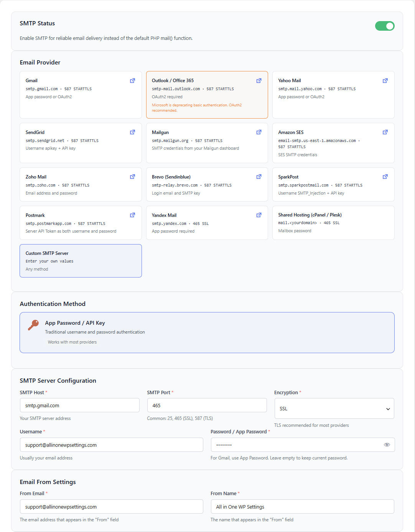This screenshot has width=415, height=532.
Task: Choose the Amazon SES provider card
Action: tap(333, 143)
